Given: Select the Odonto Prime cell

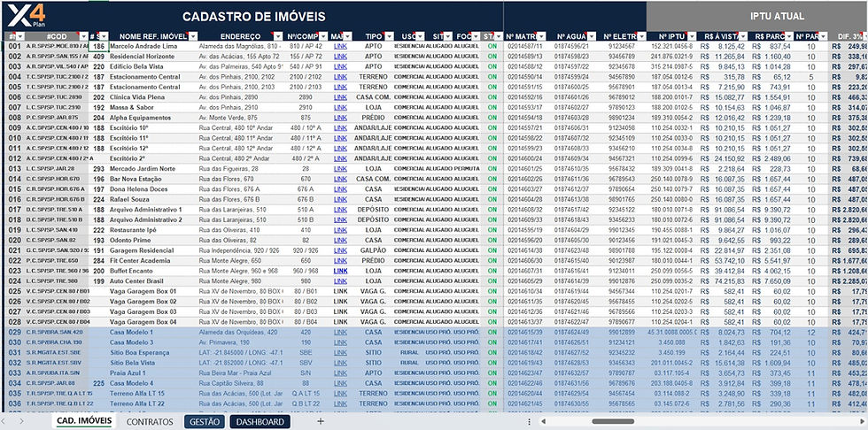Looking at the screenshot, I should point(152,241).
